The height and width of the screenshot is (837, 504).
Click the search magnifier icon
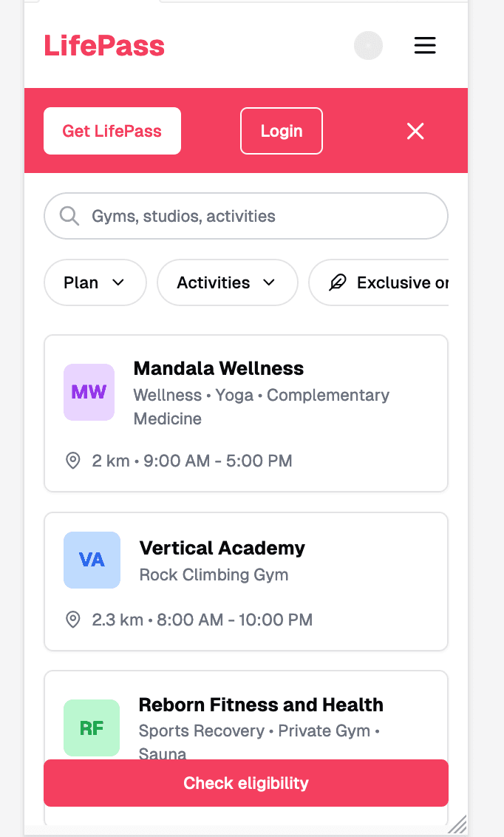69,216
